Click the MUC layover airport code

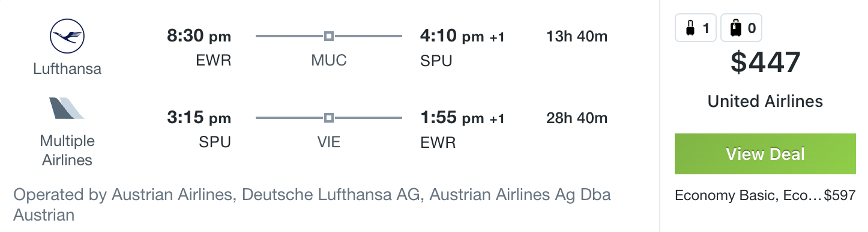(329, 61)
